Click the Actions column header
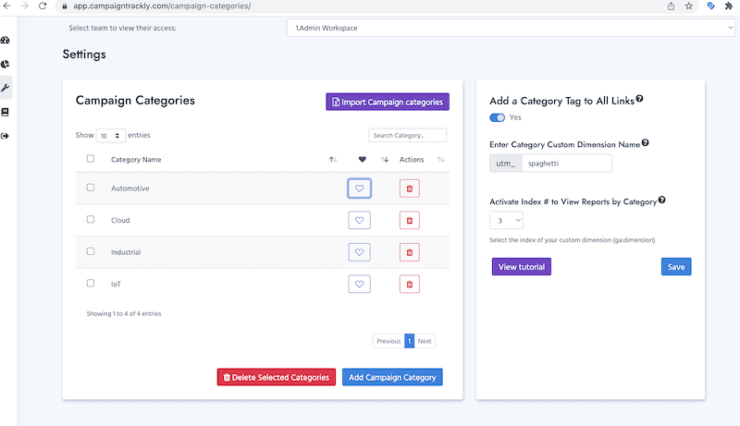This screenshot has width=740, height=426. click(x=412, y=159)
